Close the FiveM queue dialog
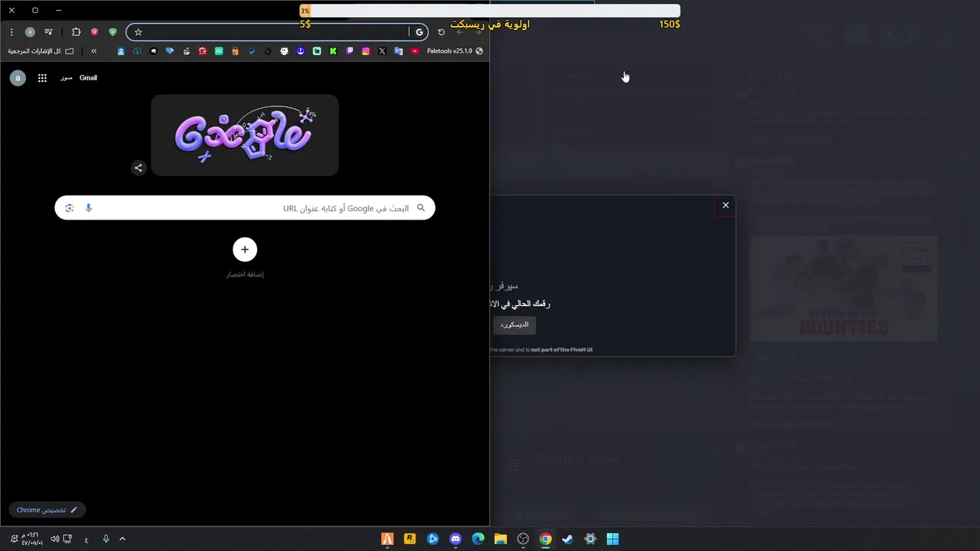Image resolution: width=980 pixels, height=551 pixels. point(726,204)
